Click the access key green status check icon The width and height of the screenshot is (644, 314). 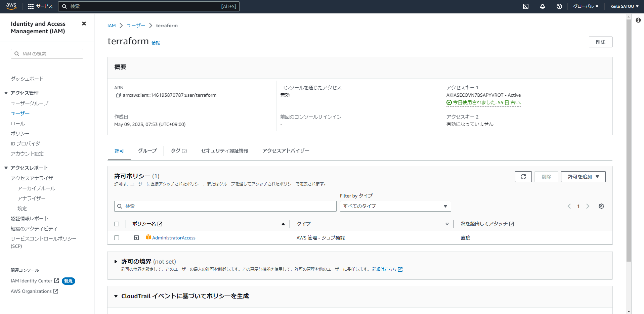(449, 103)
